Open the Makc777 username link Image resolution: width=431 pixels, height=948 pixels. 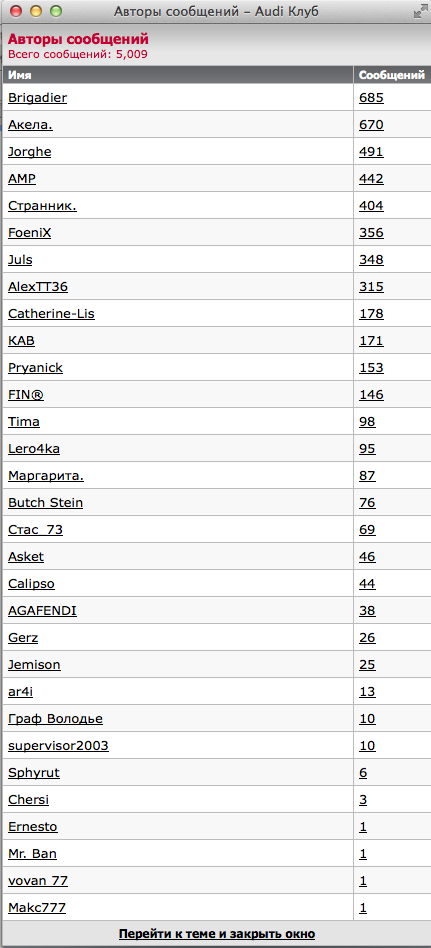[37, 908]
